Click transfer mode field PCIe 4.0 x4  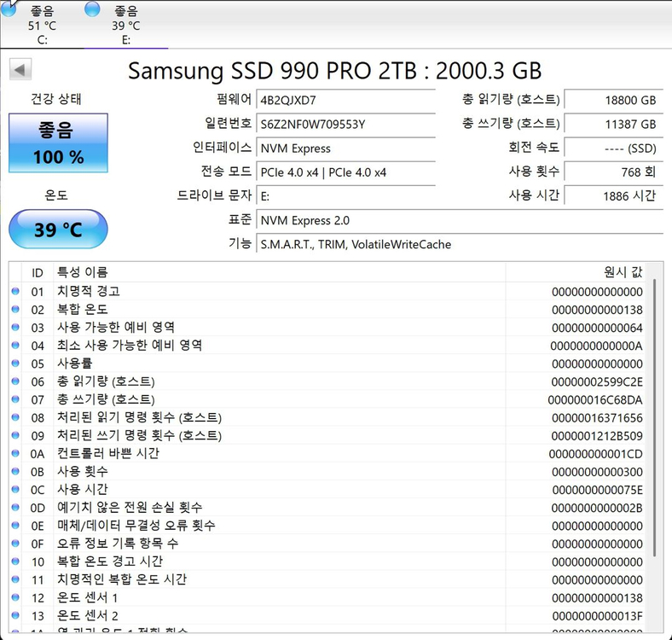click(x=345, y=172)
